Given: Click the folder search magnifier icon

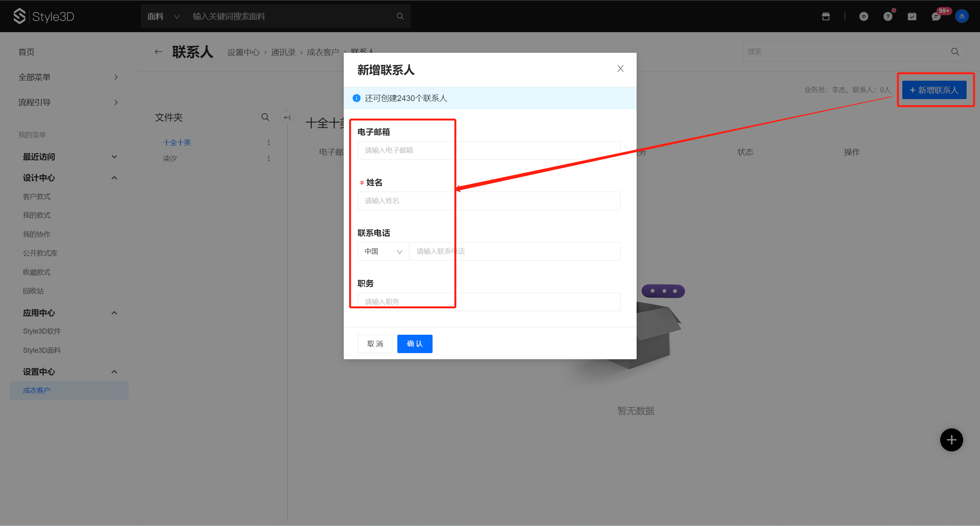Looking at the screenshot, I should pos(265,117).
